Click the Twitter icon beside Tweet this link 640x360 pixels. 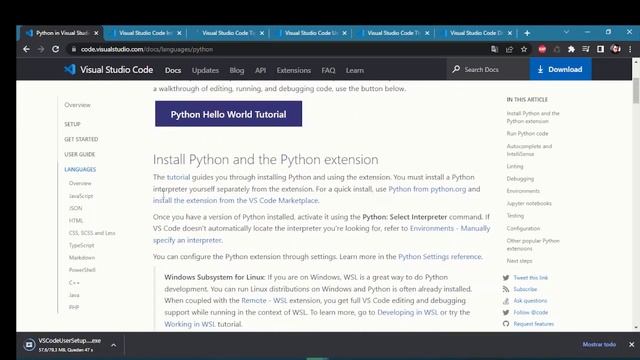(x=506, y=278)
